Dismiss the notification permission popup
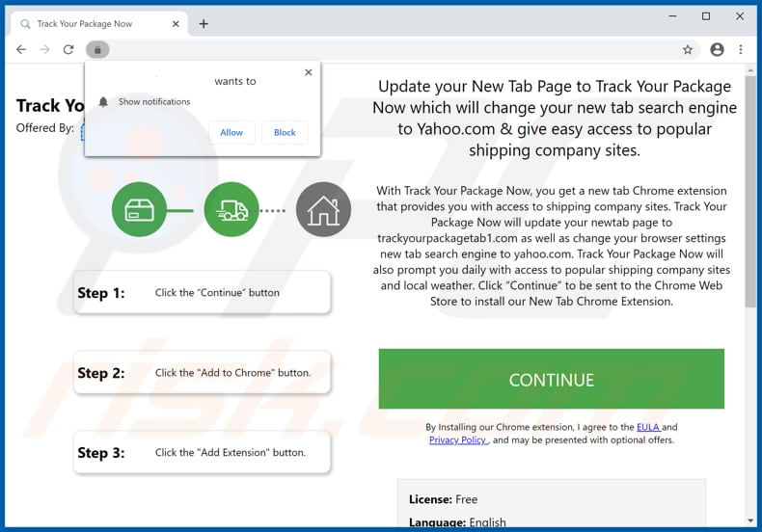 click(309, 72)
